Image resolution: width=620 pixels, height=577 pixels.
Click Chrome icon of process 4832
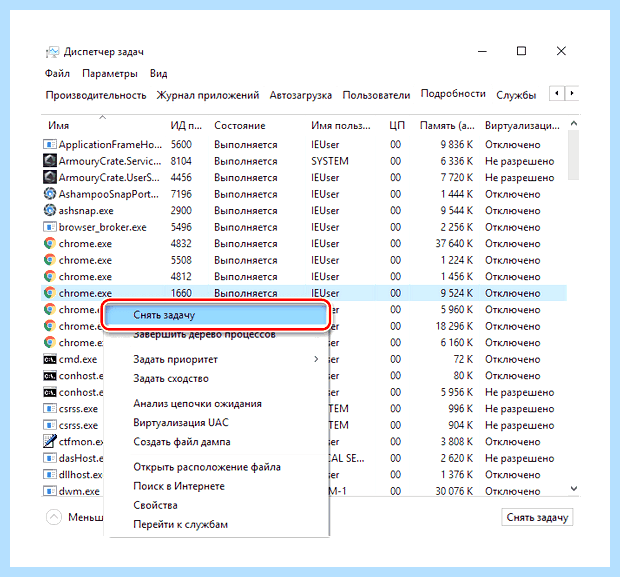[x=49, y=244]
